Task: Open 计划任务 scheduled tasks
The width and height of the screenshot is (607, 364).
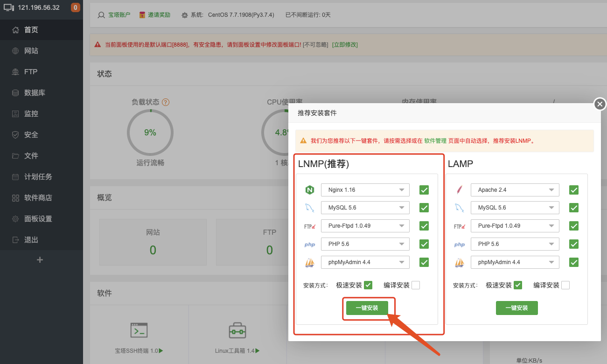Action: (x=42, y=177)
